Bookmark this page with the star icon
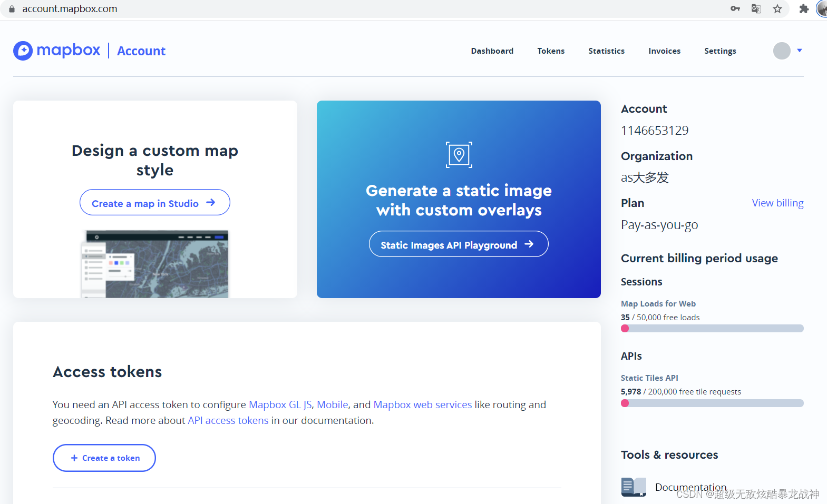 [x=777, y=8]
